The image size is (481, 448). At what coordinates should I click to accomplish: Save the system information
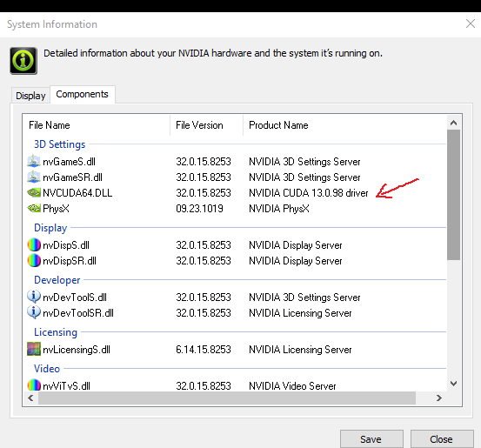coord(371,439)
